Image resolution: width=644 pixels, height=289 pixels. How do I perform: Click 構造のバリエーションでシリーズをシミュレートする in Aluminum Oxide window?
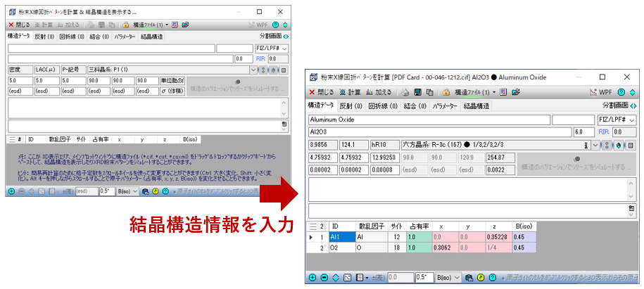tap(576, 163)
